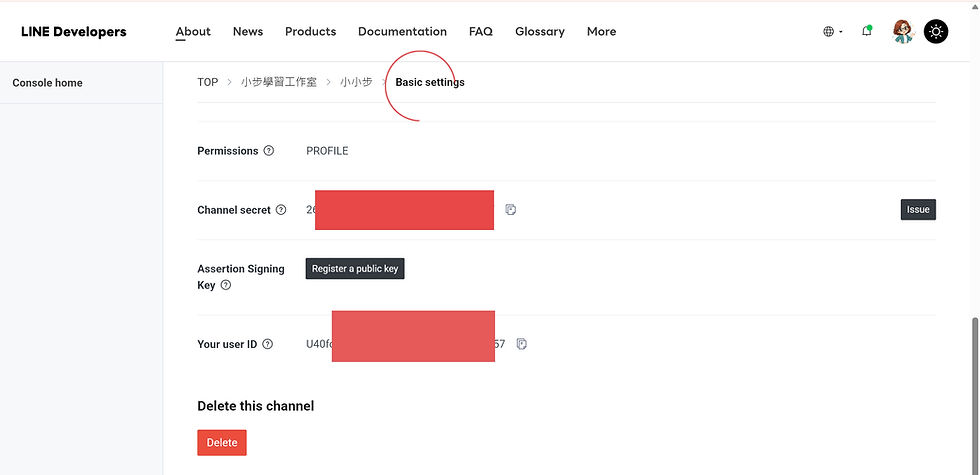
Task: Show help for Your user ID
Action: (x=268, y=344)
